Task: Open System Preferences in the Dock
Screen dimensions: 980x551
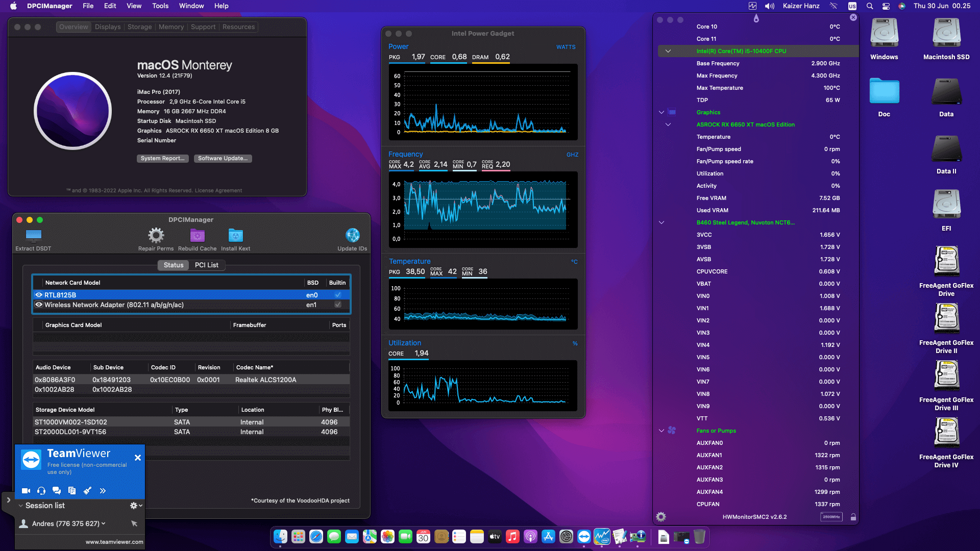Action: 566,537
